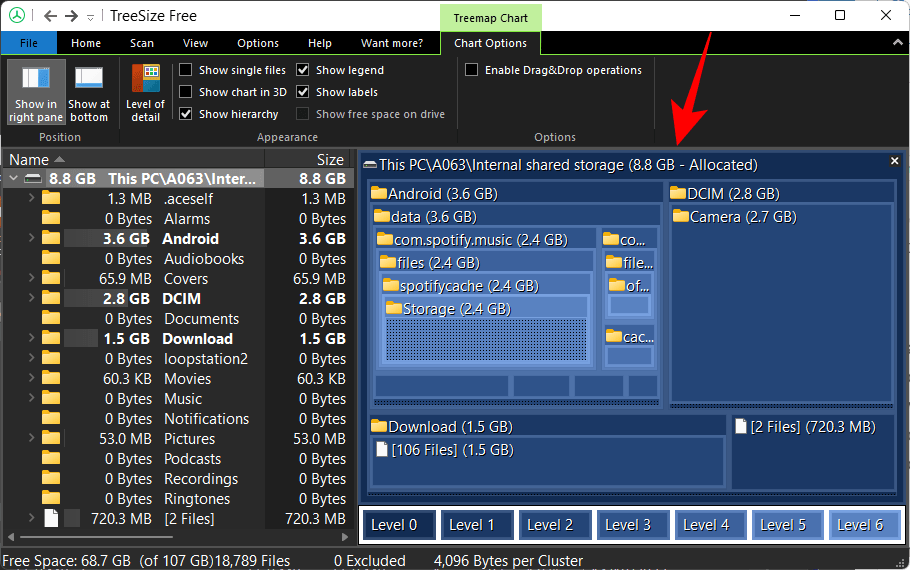This screenshot has height=570, width=910.
Task: Disable Show hierarchy checkbox
Action: [186, 114]
